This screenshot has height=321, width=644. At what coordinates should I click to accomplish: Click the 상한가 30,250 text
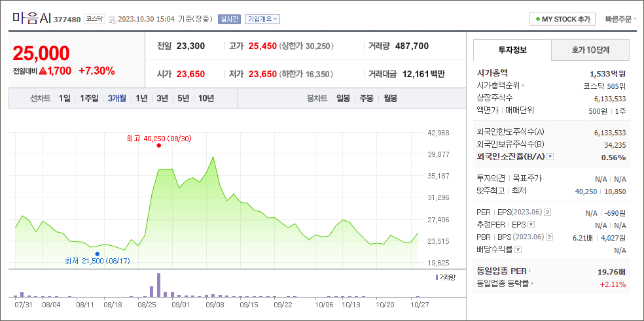pyautogui.click(x=306, y=46)
